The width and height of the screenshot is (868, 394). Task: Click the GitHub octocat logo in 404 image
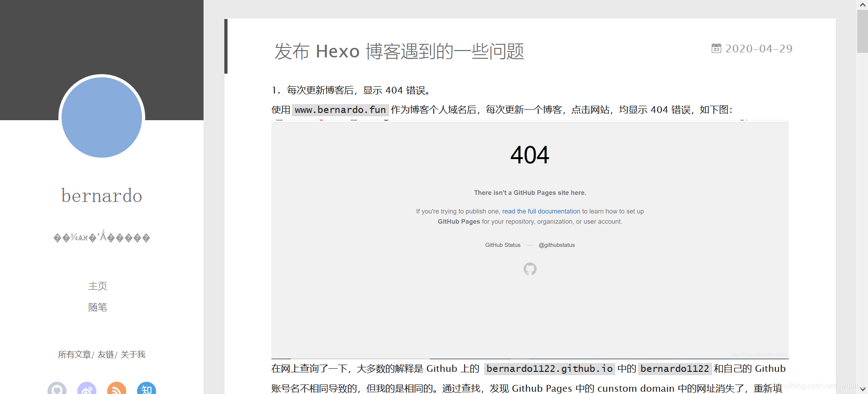530,269
